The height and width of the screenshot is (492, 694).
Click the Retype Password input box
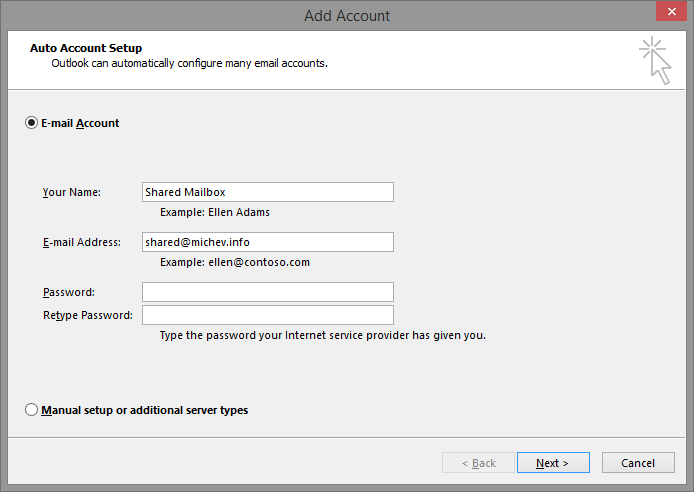267,315
